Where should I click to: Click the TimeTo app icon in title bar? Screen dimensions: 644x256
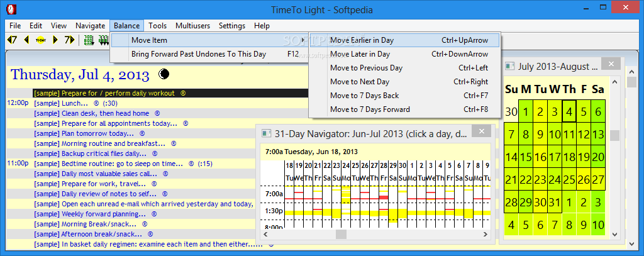[x=11, y=9]
